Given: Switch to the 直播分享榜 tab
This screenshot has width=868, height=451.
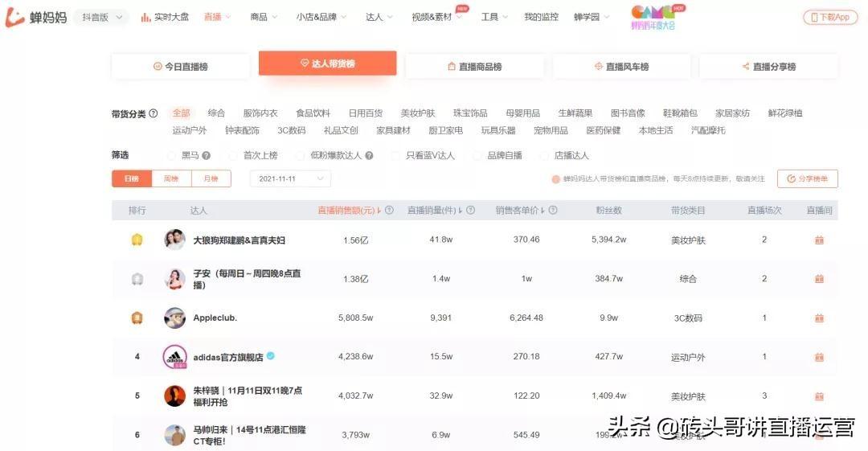Looking at the screenshot, I should 769,67.
